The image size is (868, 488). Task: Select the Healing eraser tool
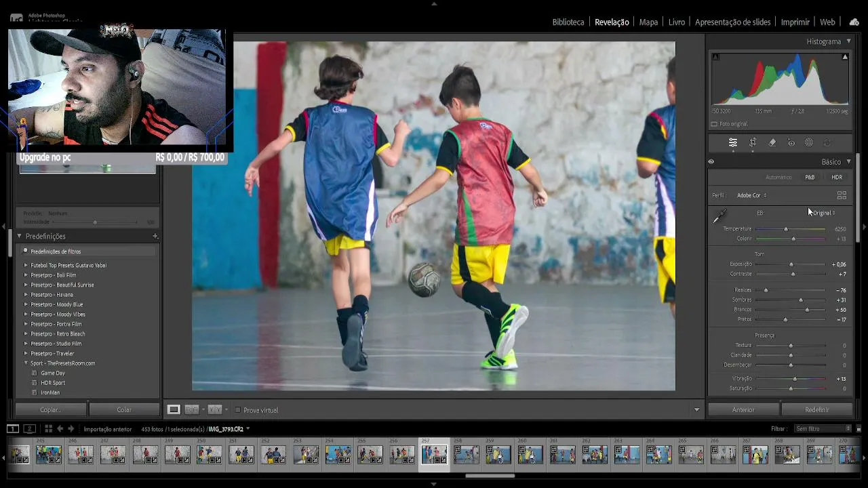tap(772, 142)
